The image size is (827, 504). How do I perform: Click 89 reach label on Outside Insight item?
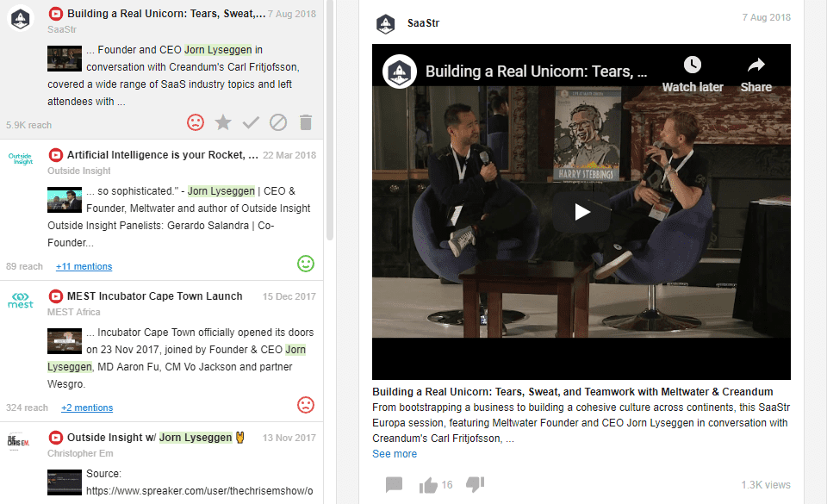(x=24, y=266)
